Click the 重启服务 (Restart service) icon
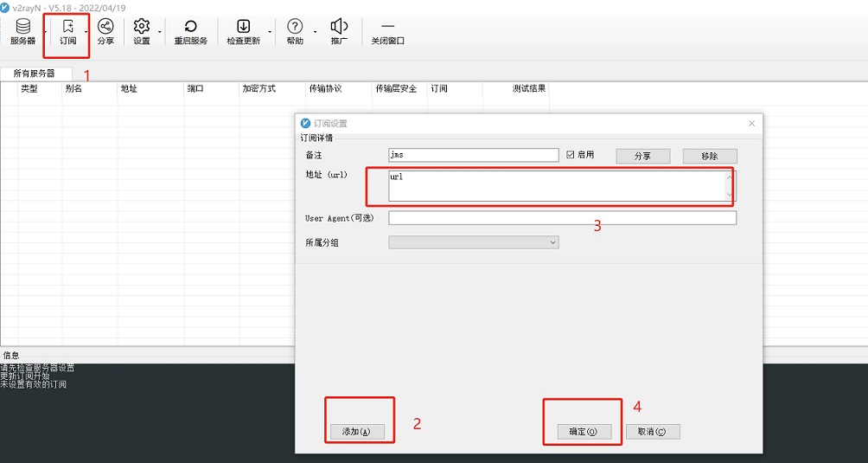868x463 pixels. tap(190, 32)
